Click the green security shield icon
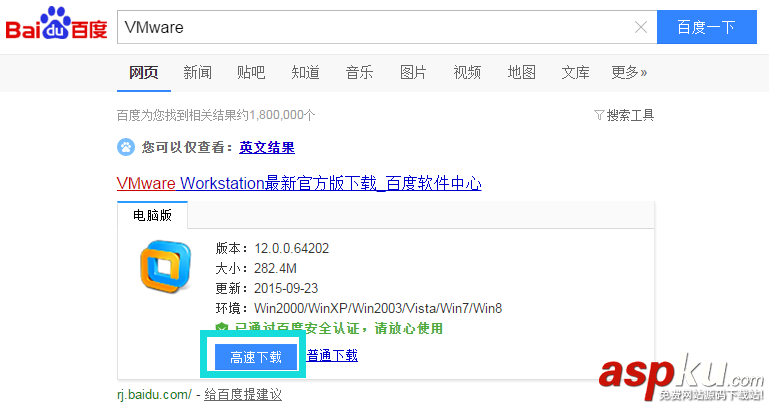This screenshot has width=769, height=407. 222,328
